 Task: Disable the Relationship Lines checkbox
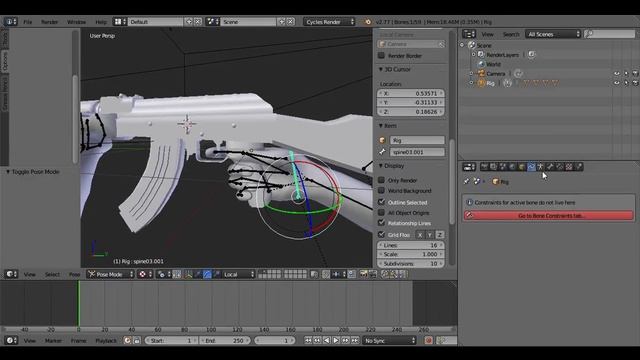pyautogui.click(x=381, y=223)
